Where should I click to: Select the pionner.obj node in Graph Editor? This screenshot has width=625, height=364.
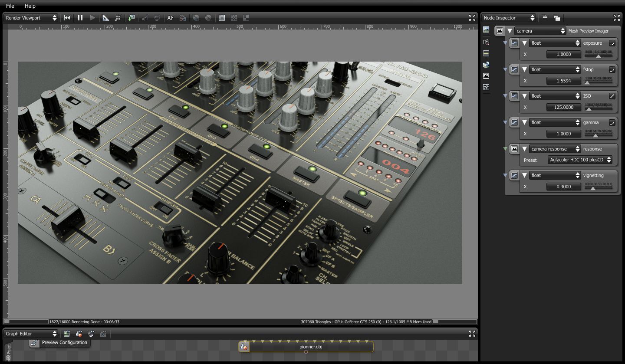306,347
